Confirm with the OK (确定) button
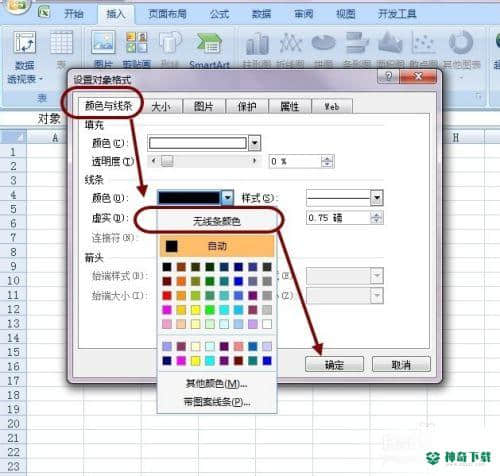This screenshot has width=500, height=476. point(334,364)
